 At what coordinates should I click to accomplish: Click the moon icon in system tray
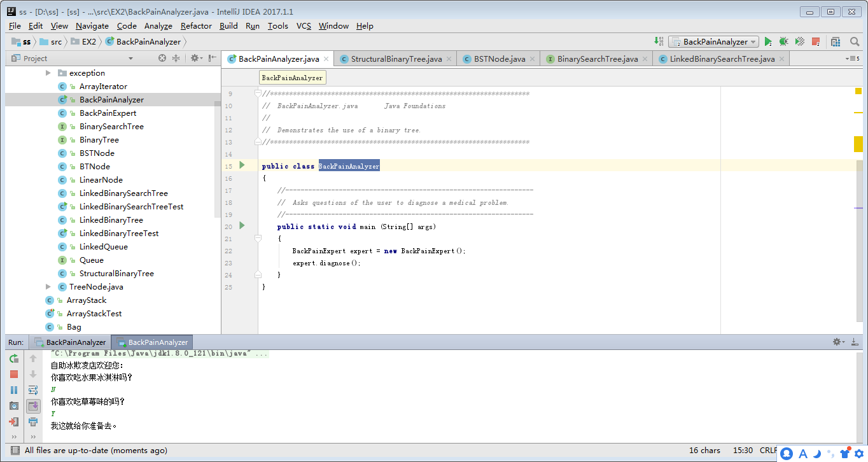[x=816, y=454]
